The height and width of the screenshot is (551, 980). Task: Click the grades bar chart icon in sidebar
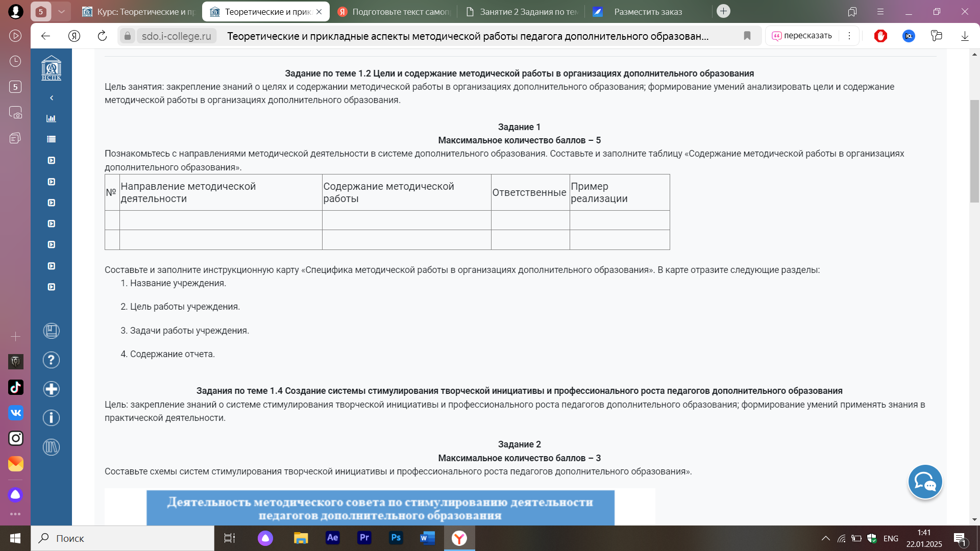(51, 118)
